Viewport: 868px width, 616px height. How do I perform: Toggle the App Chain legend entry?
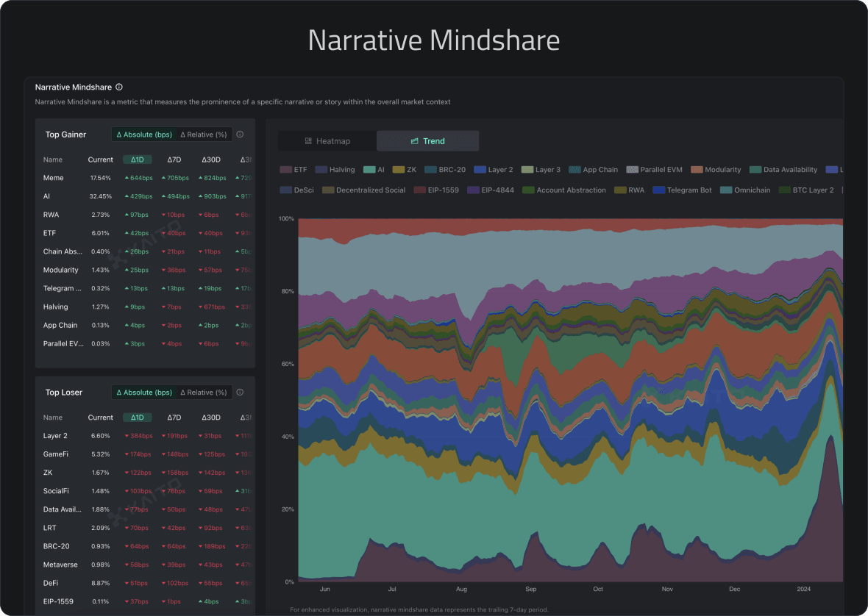[x=593, y=170]
